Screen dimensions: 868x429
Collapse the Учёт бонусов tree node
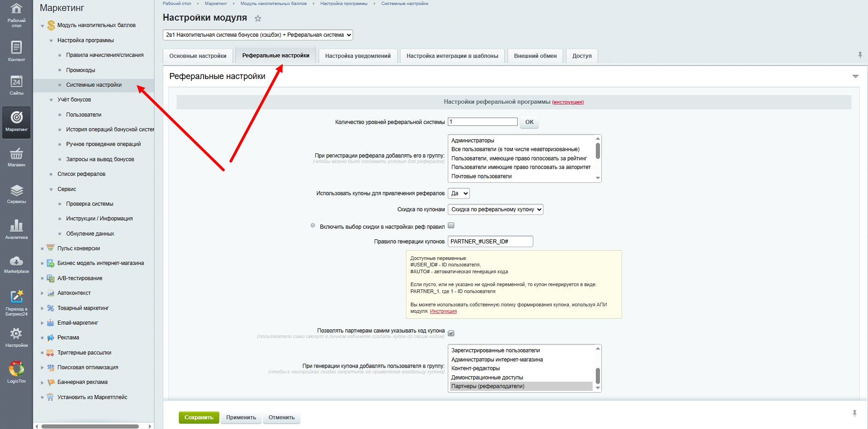pos(51,100)
